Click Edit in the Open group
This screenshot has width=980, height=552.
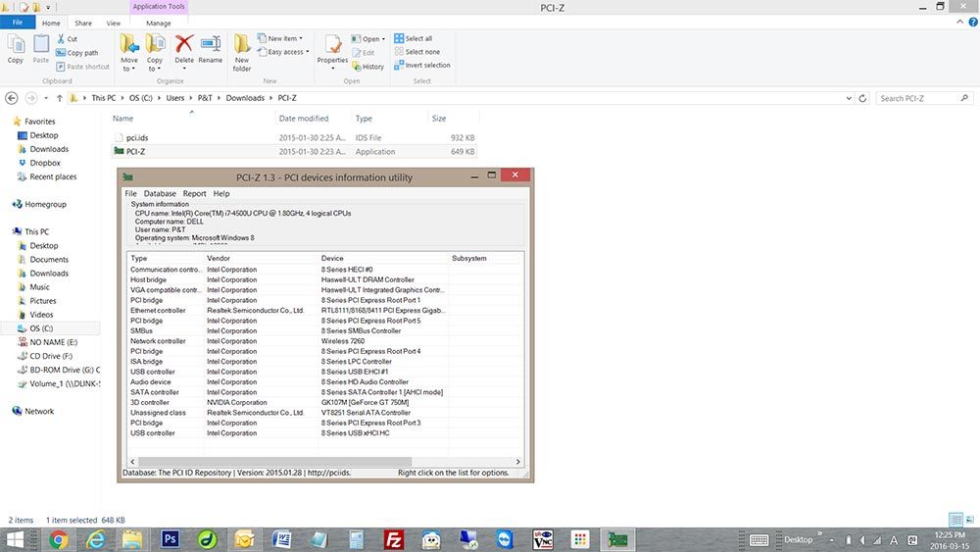click(364, 53)
